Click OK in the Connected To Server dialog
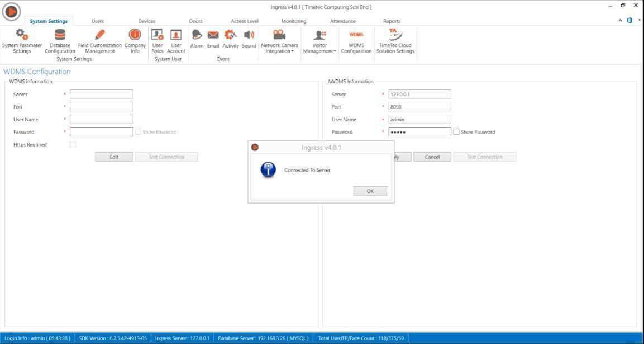This screenshot has width=644, height=344. 370,191
